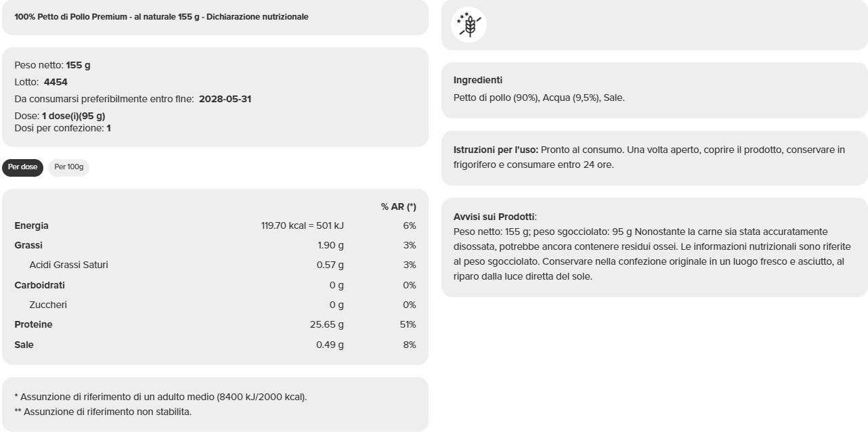Click the Energia row in the table
This screenshot has height=434, width=868.
tap(217, 225)
